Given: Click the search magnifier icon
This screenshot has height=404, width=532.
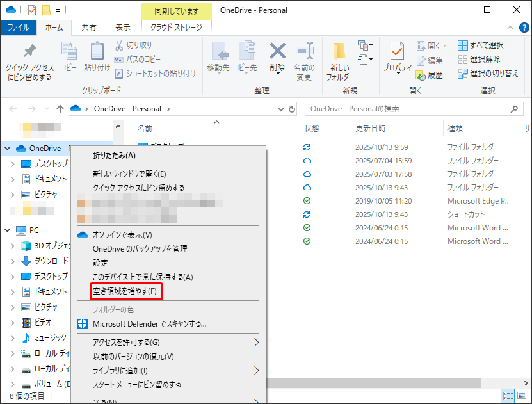Looking at the screenshot, I should click(514, 109).
